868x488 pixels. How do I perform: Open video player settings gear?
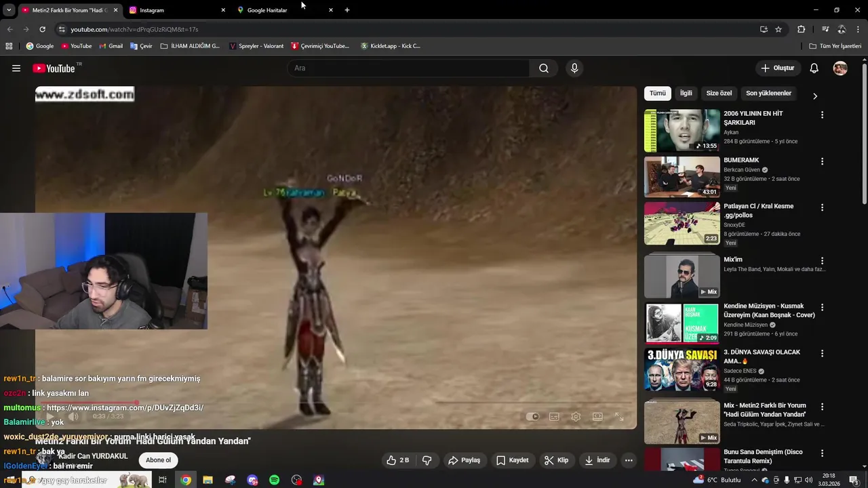(x=576, y=417)
